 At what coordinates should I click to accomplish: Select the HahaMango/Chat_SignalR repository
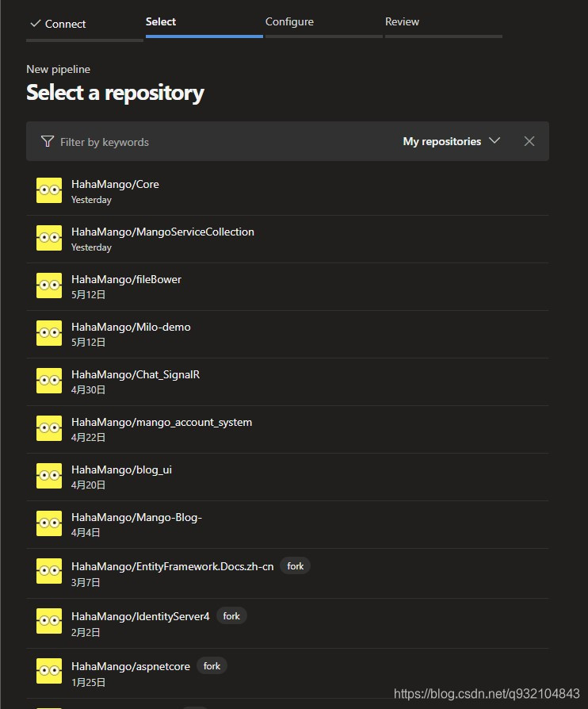click(x=288, y=381)
